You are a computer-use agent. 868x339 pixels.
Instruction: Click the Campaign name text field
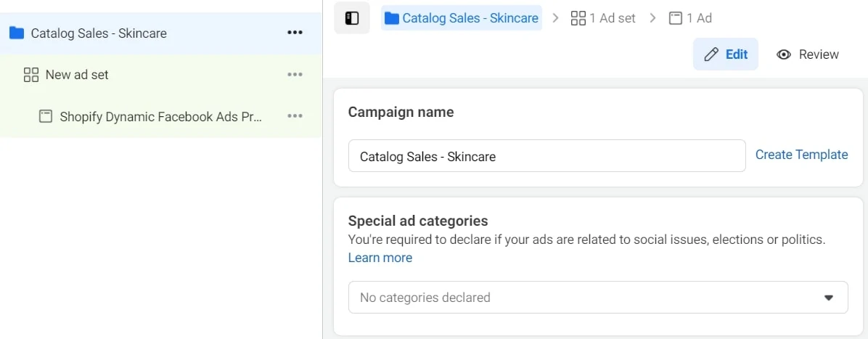click(x=546, y=156)
